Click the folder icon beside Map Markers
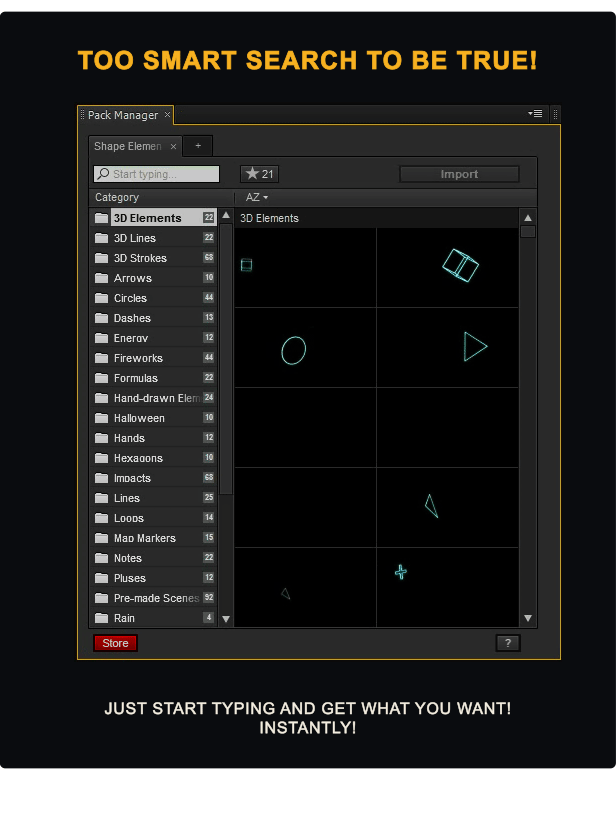Image resolution: width=616 pixels, height=818 pixels. [101, 538]
